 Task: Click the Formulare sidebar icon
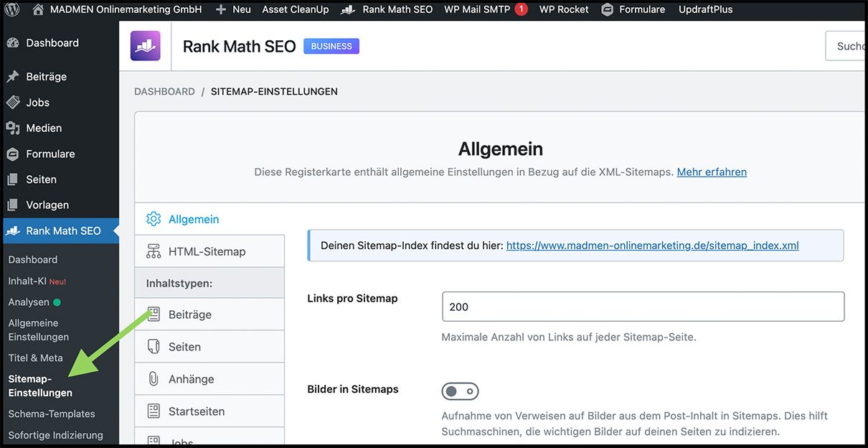[x=13, y=154]
